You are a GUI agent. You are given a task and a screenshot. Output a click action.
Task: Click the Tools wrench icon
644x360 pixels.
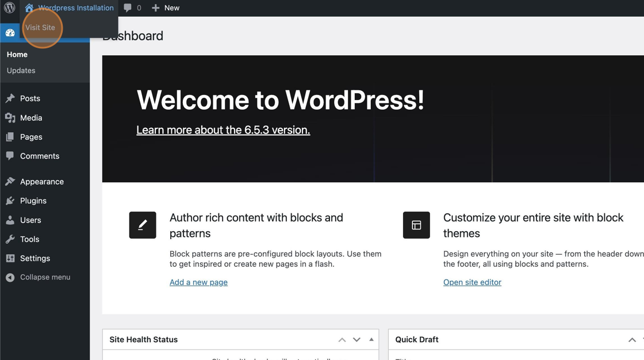pyautogui.click(x=10, y=239)
